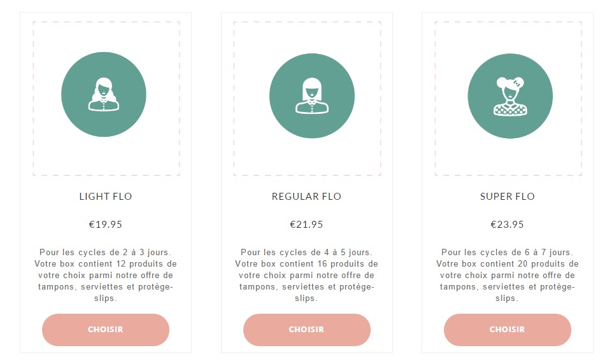Choose the Super Flo box with CHOISIR
The height and width of the screenshot is (364, 614).
pyautogui.click(x=508, y=330)
